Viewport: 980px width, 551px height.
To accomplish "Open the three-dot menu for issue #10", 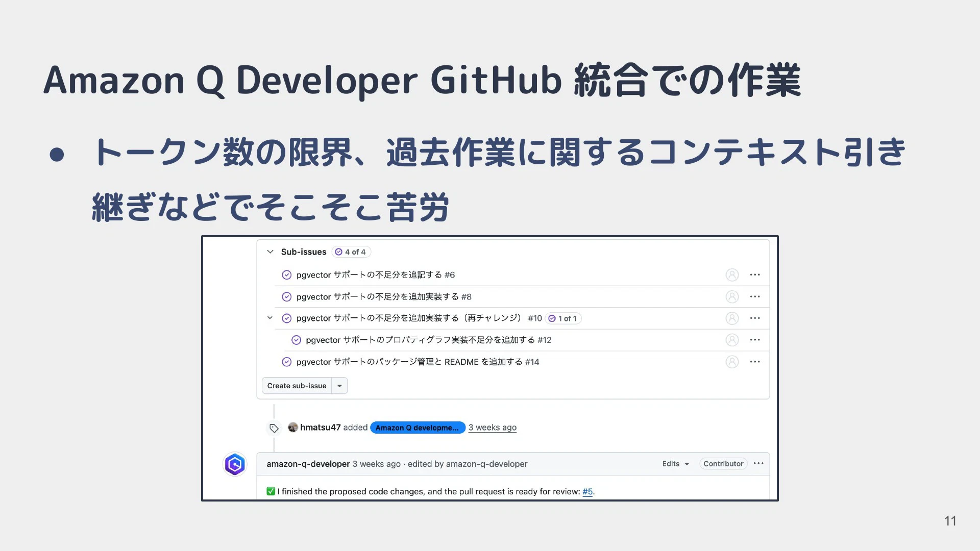I will point(755,318).
